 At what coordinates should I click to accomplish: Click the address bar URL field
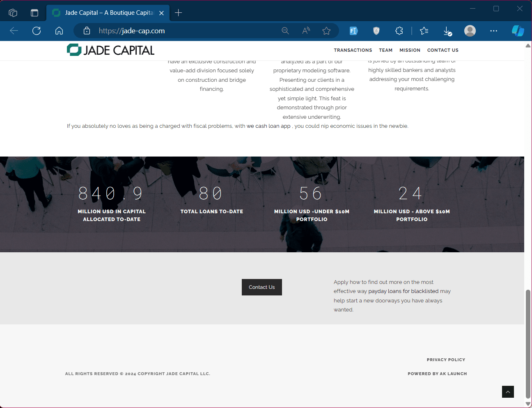coord(181,31)
